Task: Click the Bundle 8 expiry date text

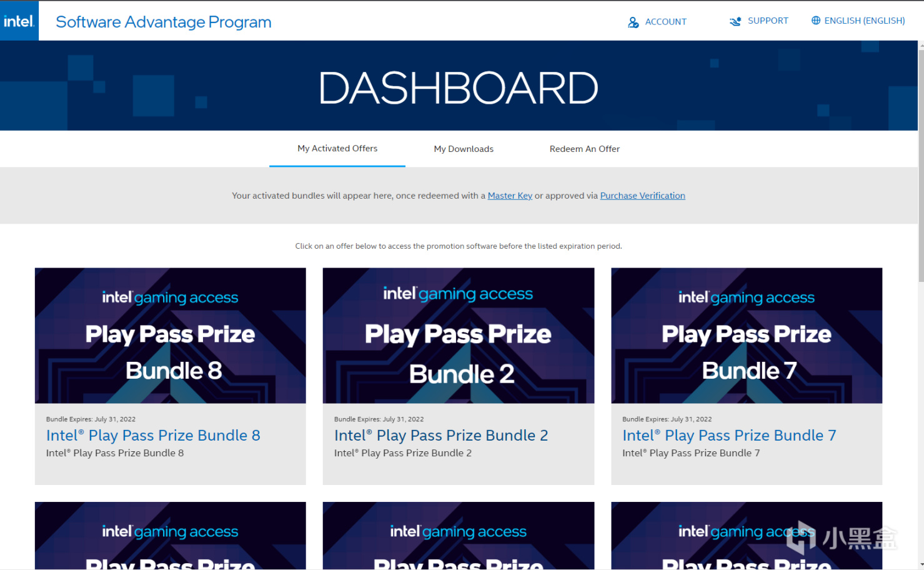Action: [91, 419]
